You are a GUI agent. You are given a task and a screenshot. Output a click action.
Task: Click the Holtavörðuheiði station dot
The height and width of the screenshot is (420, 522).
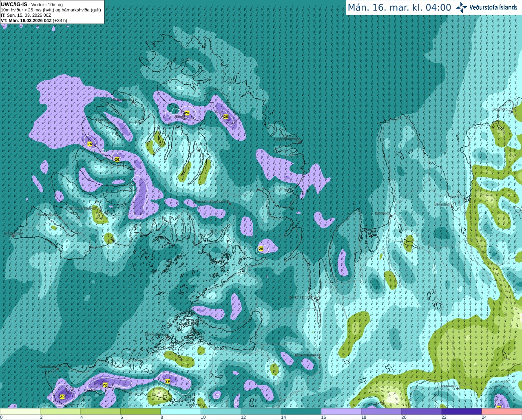tap(319, 358)
